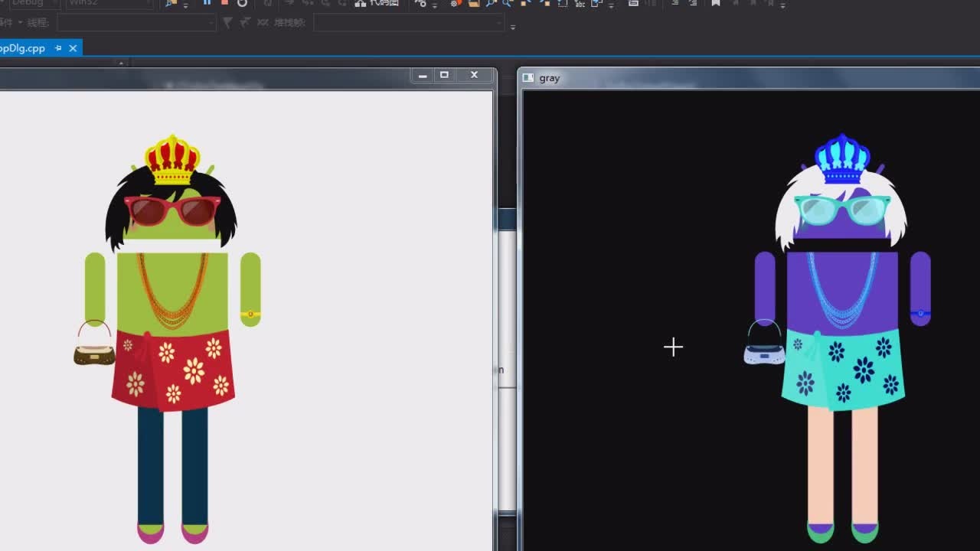The image size is (980, 551).
Task: Open the 堆栈帧 stack frame combo box
Action: [409, 23]
